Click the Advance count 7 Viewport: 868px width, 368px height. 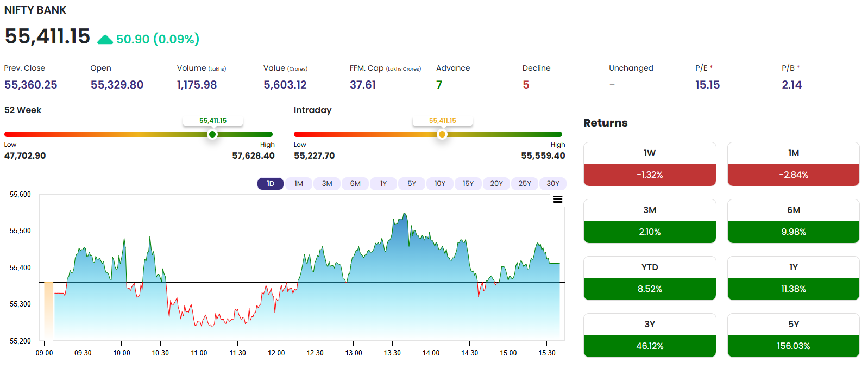coord(439,85)
